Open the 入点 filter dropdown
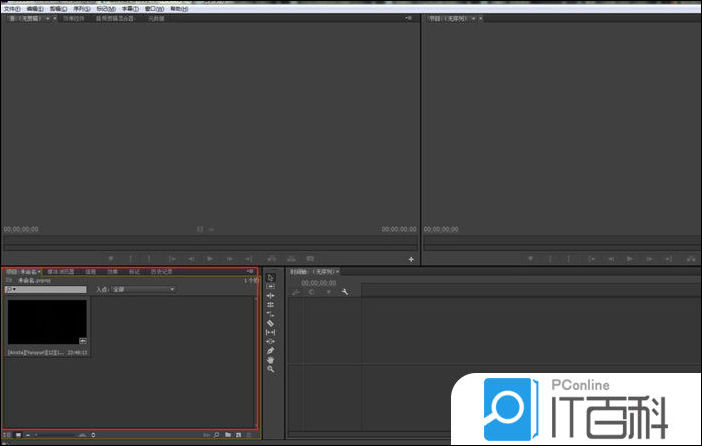Image resolution: width=702 pixels, height=446 pixels. tap(143, 289)
